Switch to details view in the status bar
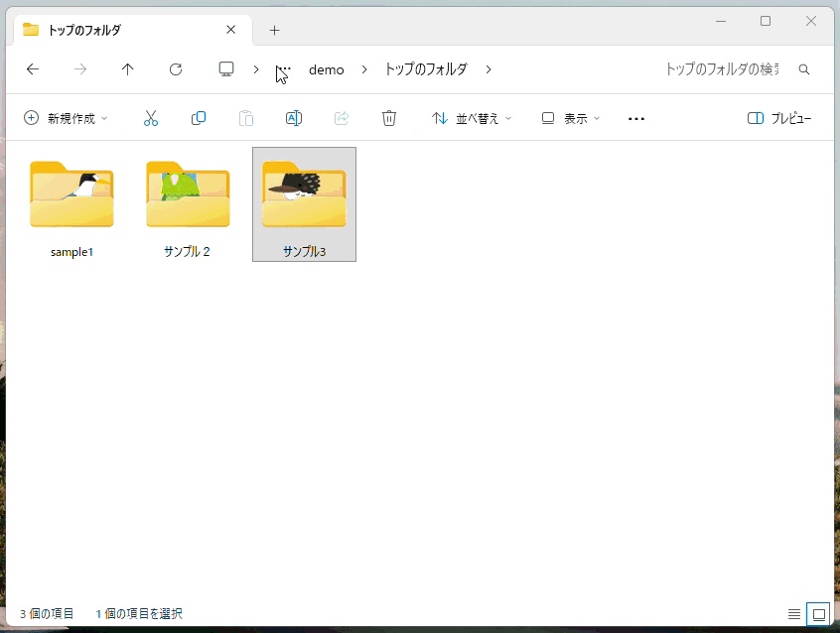This screenshot has width=840, height=633. coord(793,613)
